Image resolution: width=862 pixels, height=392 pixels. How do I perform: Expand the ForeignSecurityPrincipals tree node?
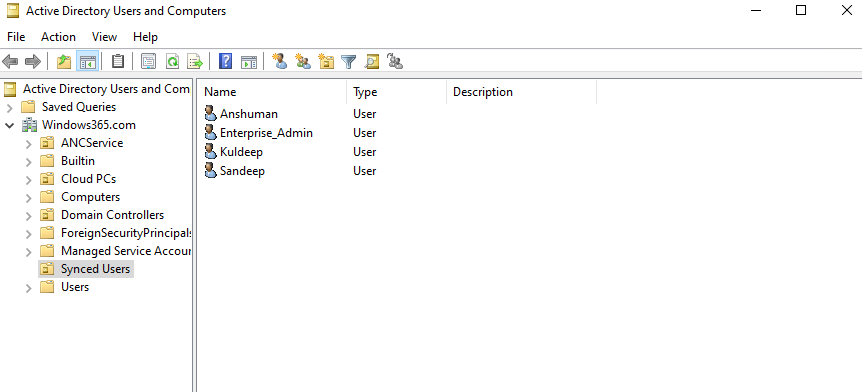(x=29, y=234)
